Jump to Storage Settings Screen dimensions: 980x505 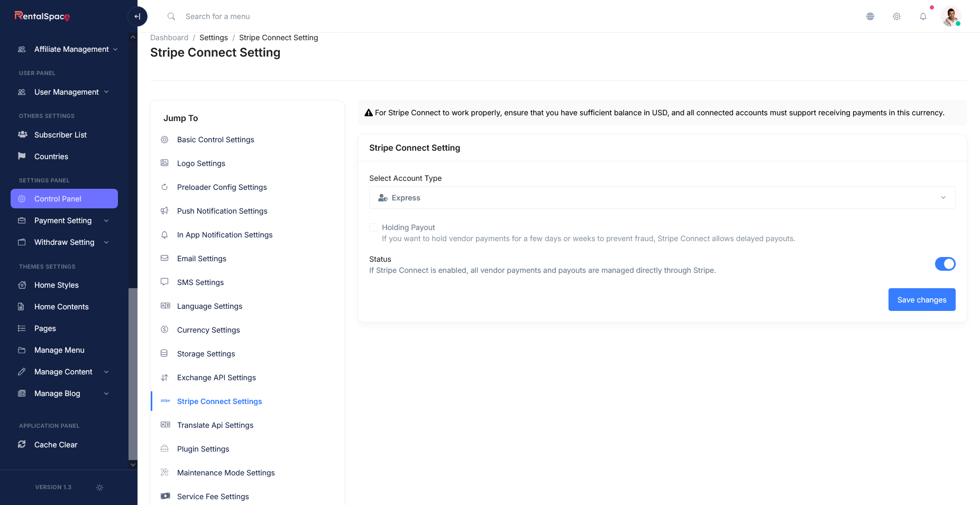click(206, 354)
